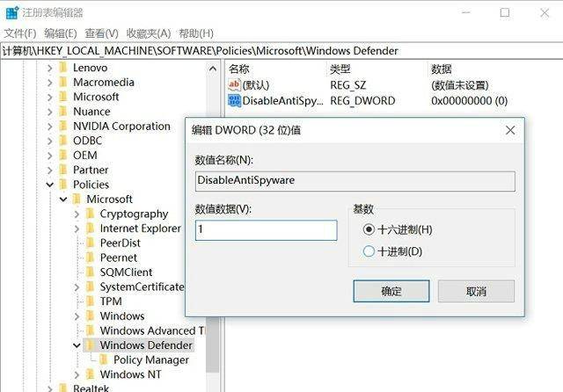This screenshot has height=392, width=563.
Task: Click the Windows Advanced folder icon
Action: (x=90, y=330)
